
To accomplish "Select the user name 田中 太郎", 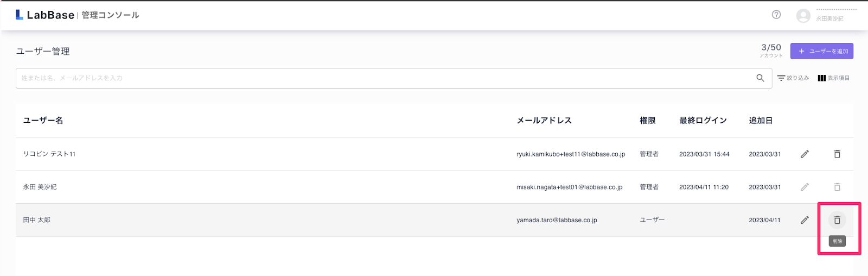I will click(x=36, y=220).
